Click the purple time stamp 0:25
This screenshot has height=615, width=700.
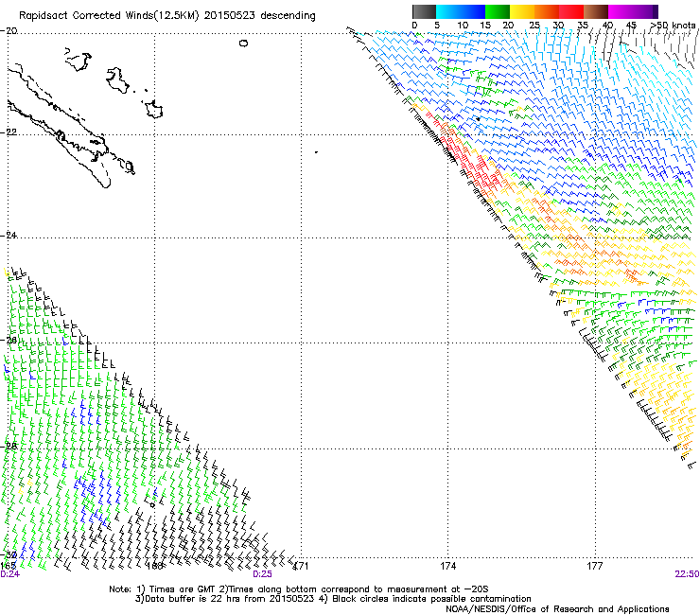pyautogui.click(x=263, y=574)
